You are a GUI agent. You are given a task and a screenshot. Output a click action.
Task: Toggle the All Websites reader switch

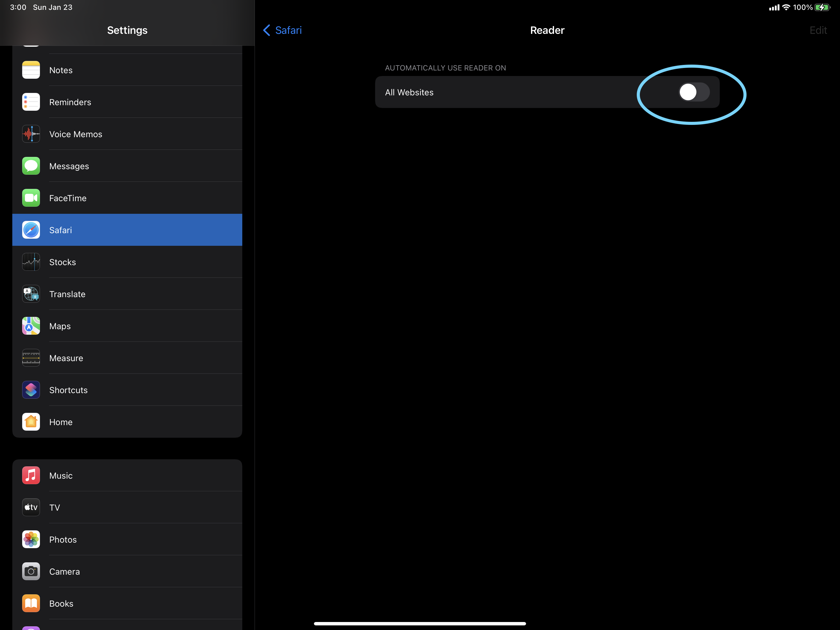694,92
